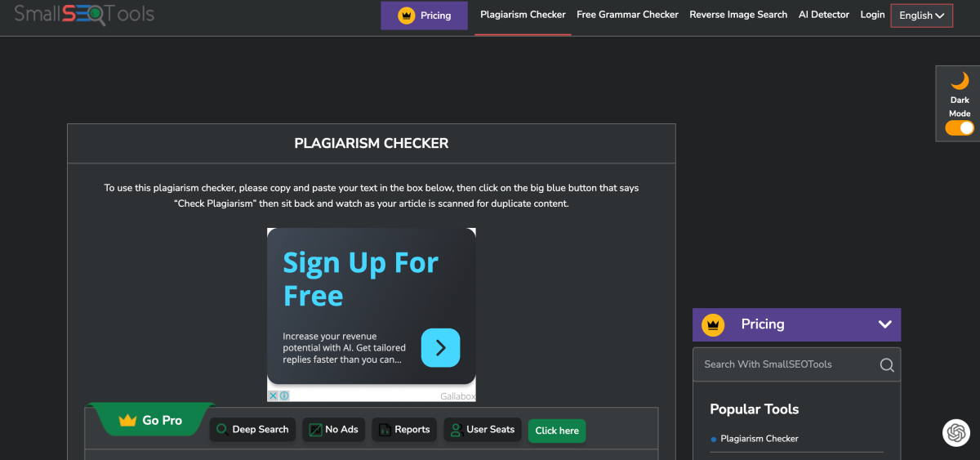Expand the sidebar Pricing chevron

point(884,324)
